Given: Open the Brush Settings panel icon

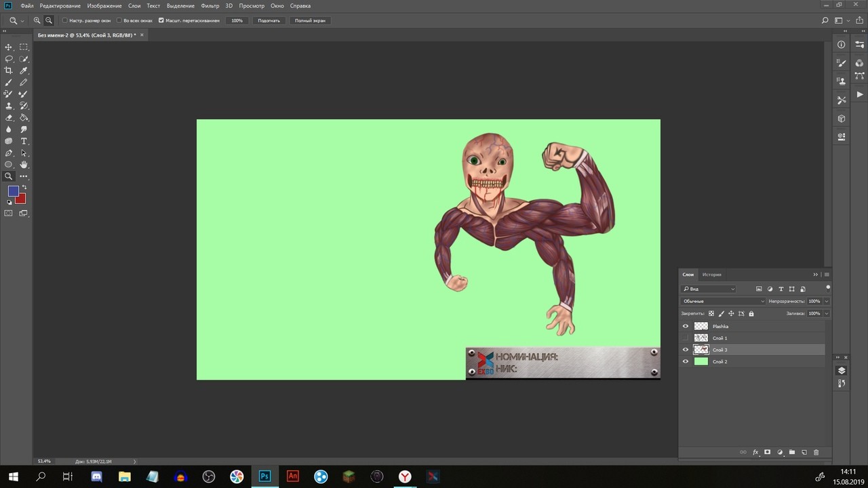Looking at the screenshot, I should tap(842, 63).
